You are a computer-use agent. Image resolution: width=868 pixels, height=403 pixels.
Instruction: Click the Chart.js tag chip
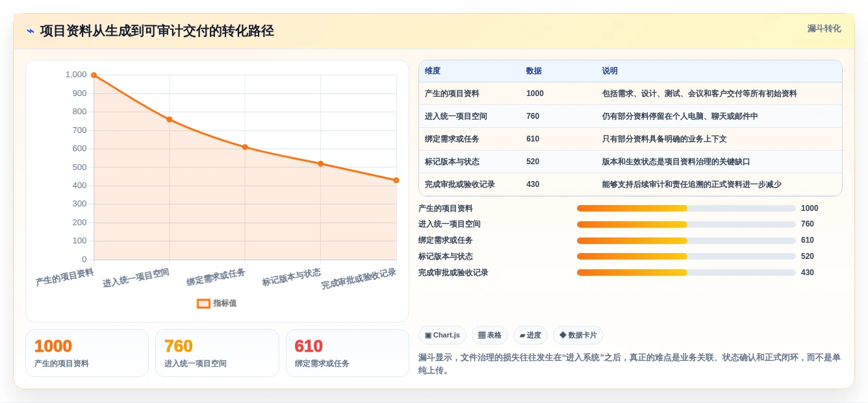coord(442,335)
